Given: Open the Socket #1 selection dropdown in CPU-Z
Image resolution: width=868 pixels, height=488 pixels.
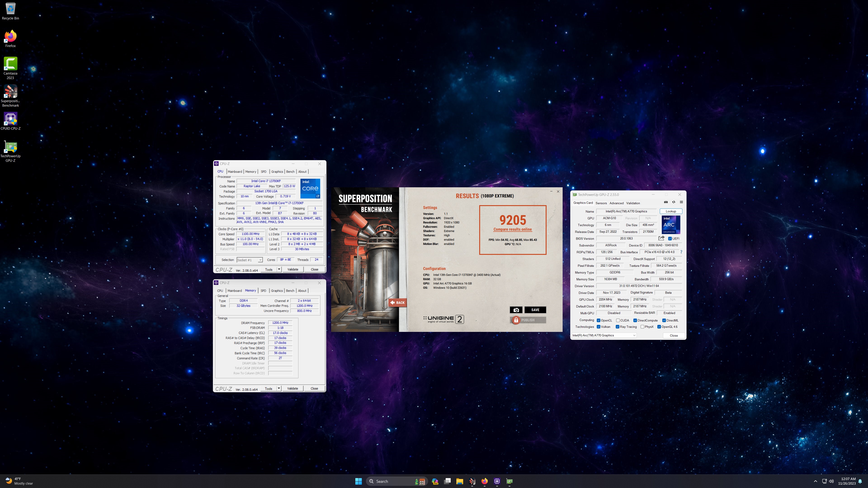Looking at the screenshot, I should click(249, 260).
